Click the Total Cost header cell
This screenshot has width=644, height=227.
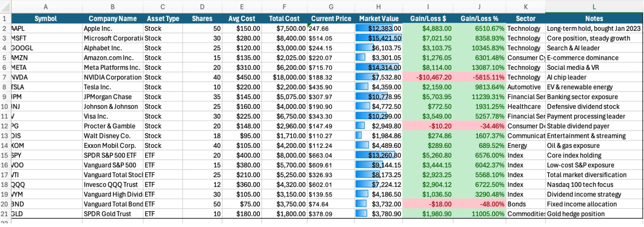tap(284, 19)
